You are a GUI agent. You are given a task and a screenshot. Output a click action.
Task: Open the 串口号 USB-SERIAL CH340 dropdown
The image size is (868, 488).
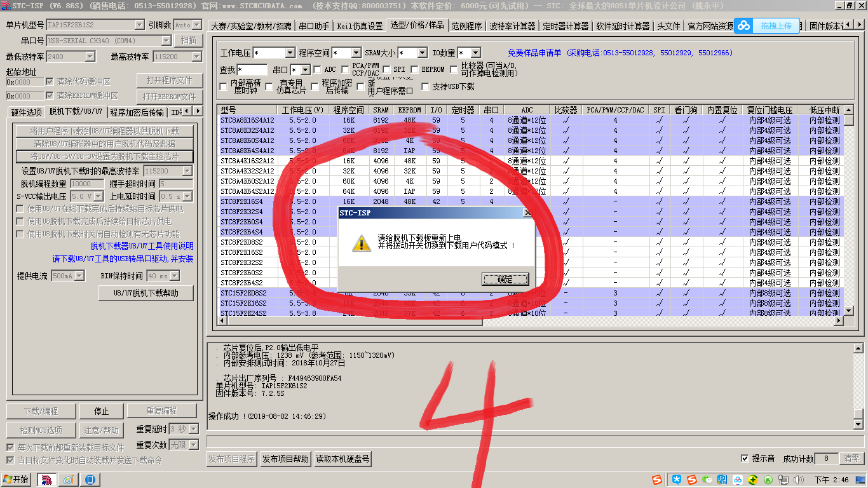coord(166,41)
